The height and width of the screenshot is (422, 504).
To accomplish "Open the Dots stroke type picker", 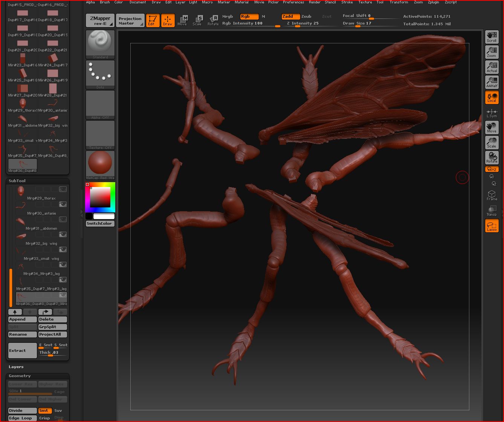I will (x=100, y=74).
